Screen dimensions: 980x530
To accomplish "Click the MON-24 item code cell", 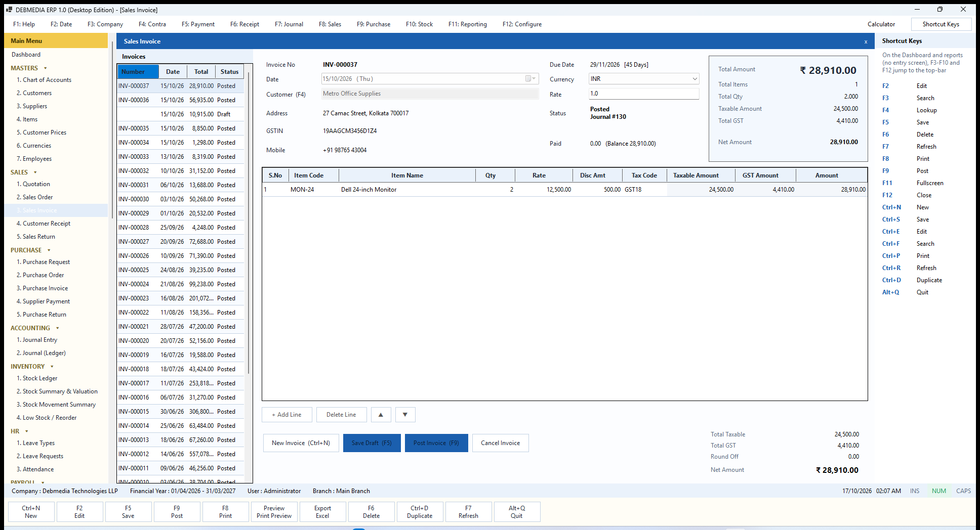I will pyautogui.click(x=313, y=190).
